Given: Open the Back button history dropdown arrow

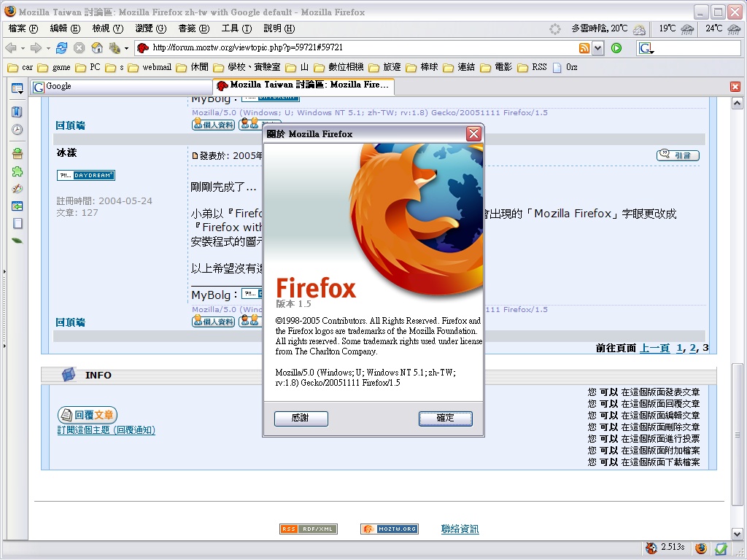Looking at the screenshot, I should click(23, 48).
